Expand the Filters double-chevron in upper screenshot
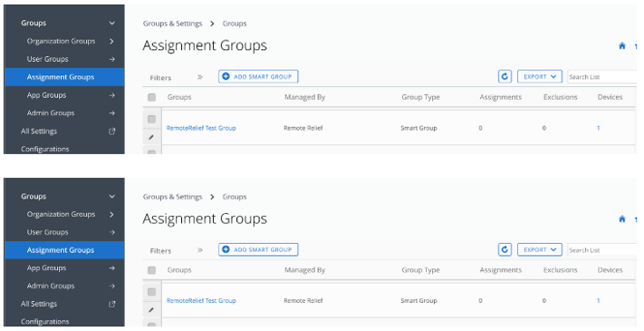Viewport: 644px width, 331px height. click(x=200, y=77)
